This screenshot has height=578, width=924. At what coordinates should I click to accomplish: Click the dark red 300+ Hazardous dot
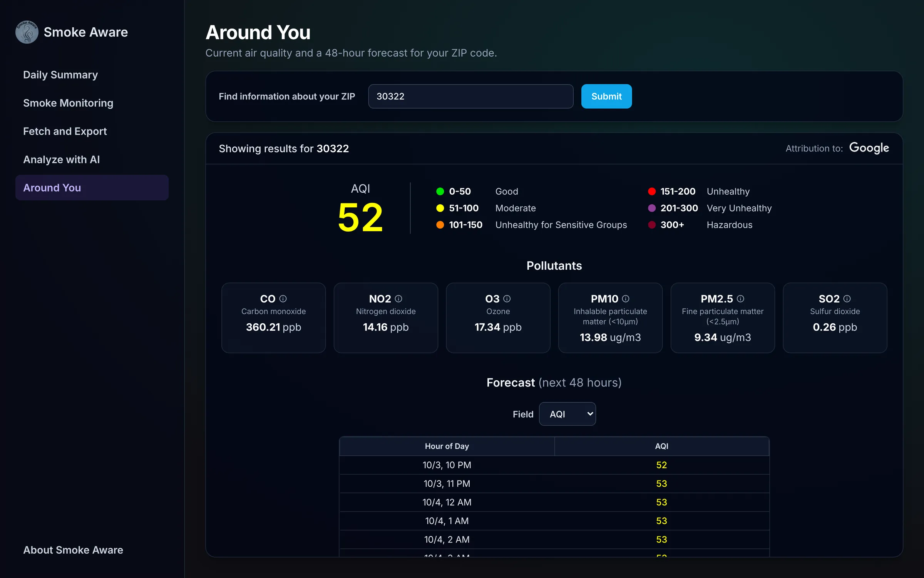652,225
